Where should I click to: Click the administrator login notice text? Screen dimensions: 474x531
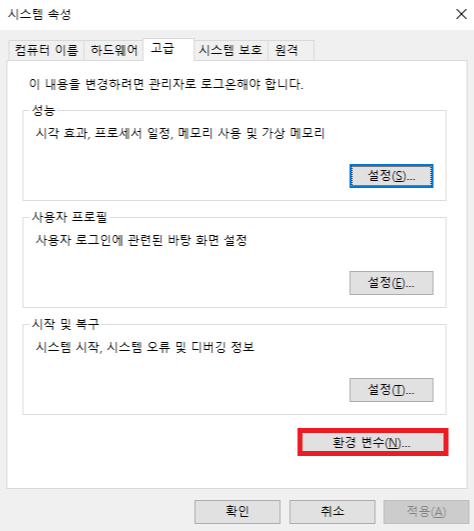(166, 84)
